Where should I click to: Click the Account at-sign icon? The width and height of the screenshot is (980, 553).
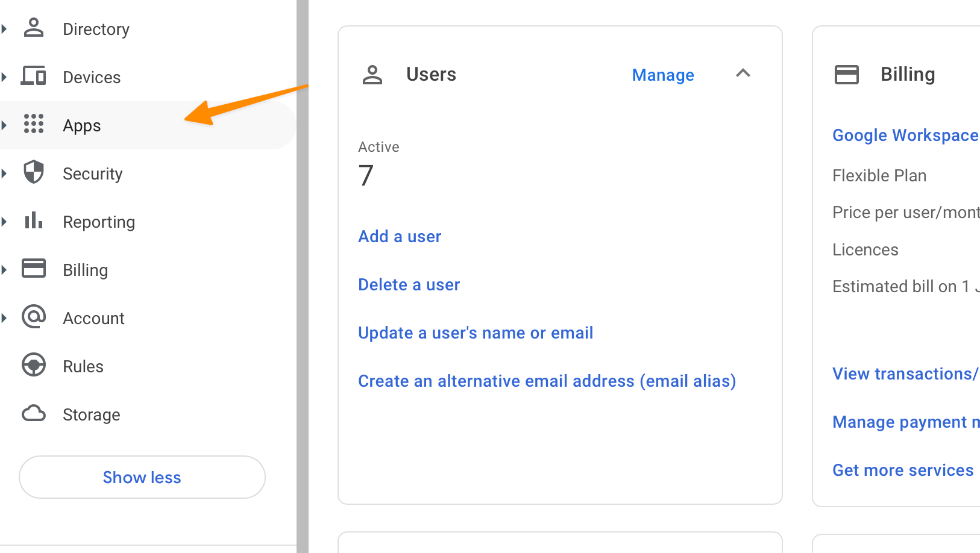pos(34,317)
